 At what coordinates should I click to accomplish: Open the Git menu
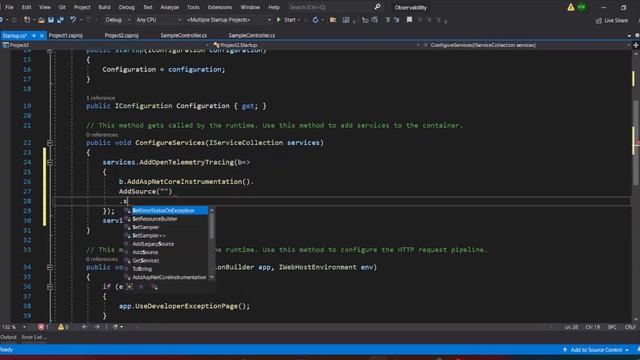click(x=62, y=7)
